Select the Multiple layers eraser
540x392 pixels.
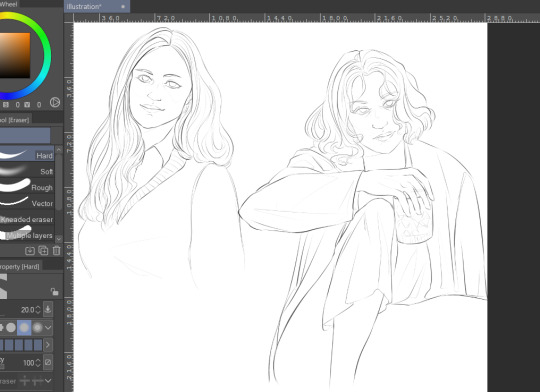click(27, 235)
